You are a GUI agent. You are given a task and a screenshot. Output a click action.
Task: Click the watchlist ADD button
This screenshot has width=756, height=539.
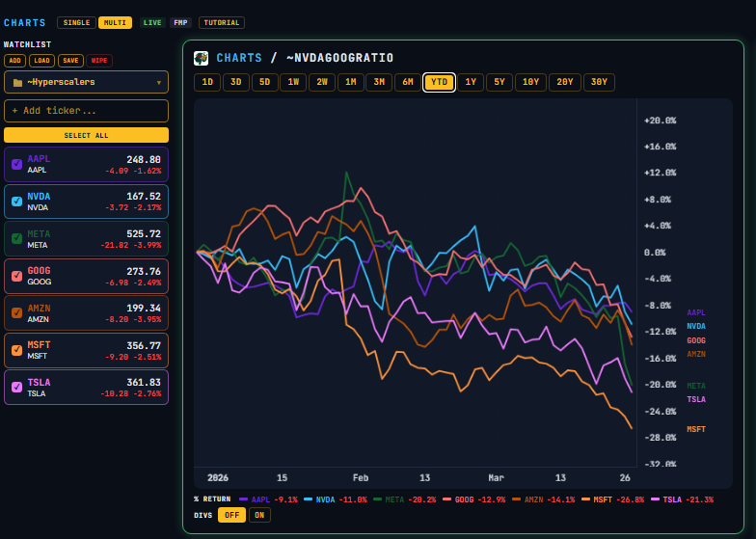[15, 61]
